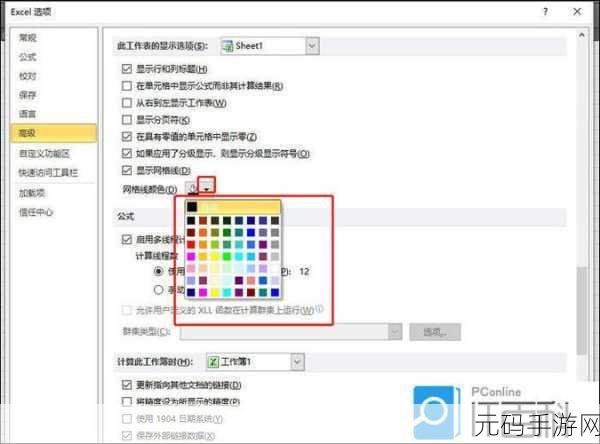Open the 群集类型(C) combo box
The width and height of the screenshot is (600, 444).
pos(291,331)
